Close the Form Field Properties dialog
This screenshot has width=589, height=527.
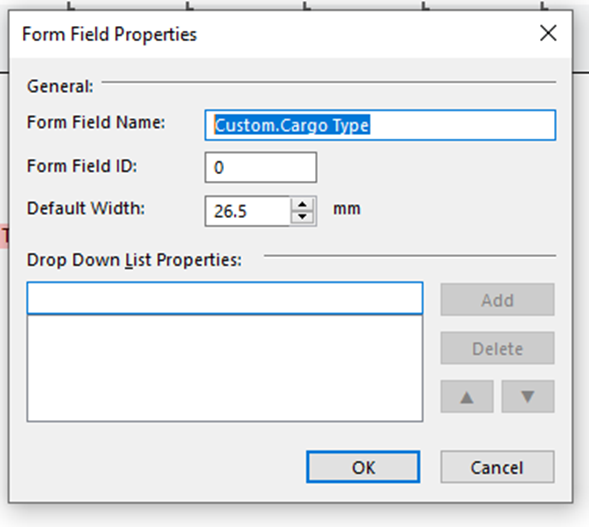548,33
